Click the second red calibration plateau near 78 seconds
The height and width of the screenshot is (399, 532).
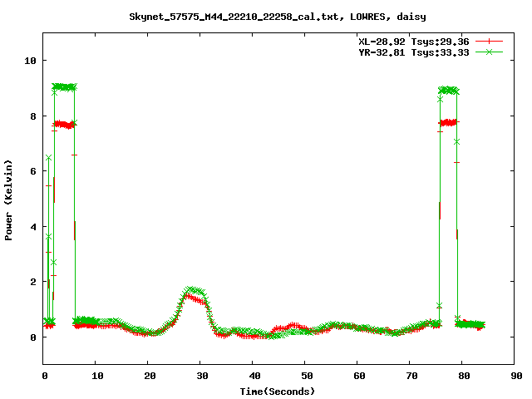449,122
